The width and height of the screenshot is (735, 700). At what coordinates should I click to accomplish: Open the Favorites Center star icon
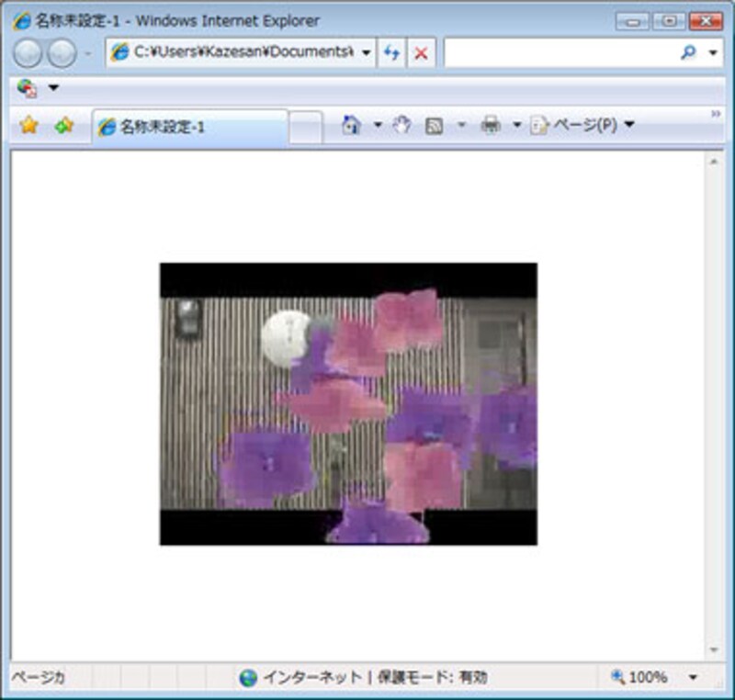pyautogui.click(x=29, y=126)
